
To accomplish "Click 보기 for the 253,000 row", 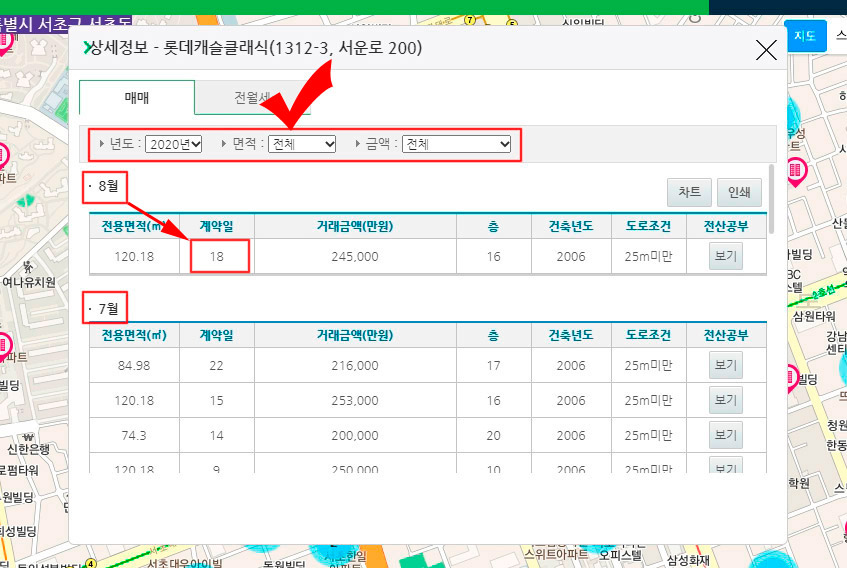I will click(725, 400).
